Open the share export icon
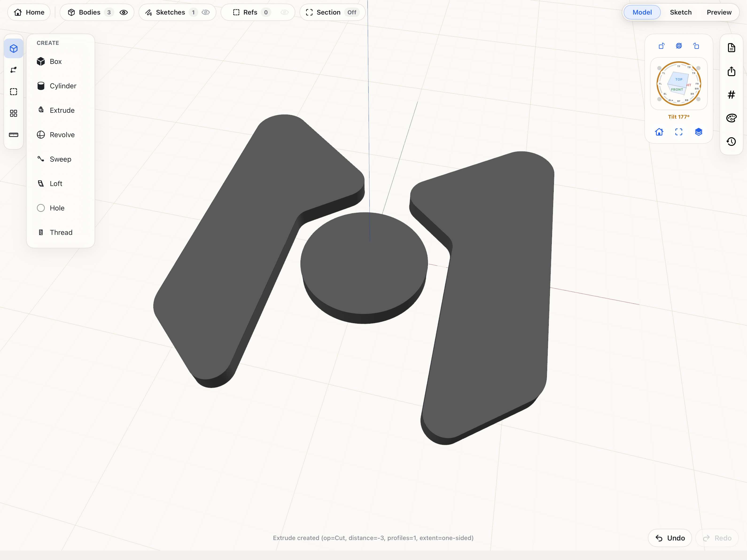747x560 pixels. [x=731, y=71]
